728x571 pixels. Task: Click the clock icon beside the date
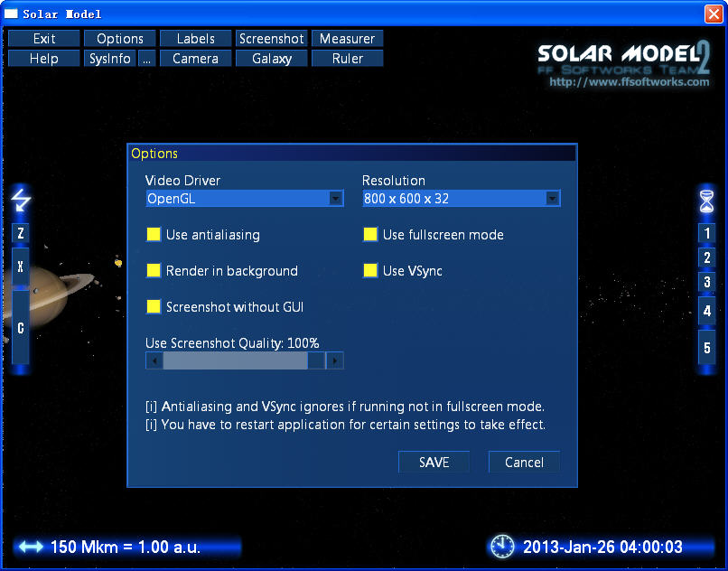coord(502,547)
